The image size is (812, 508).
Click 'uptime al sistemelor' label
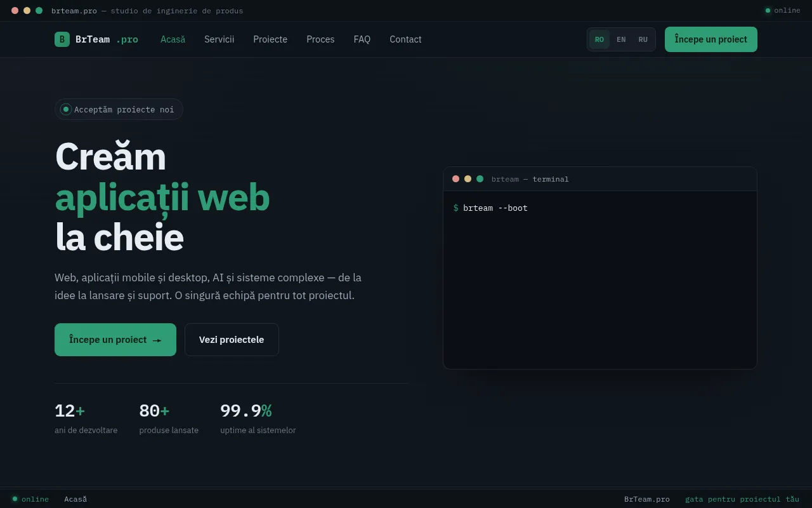[x=258, y=431]
